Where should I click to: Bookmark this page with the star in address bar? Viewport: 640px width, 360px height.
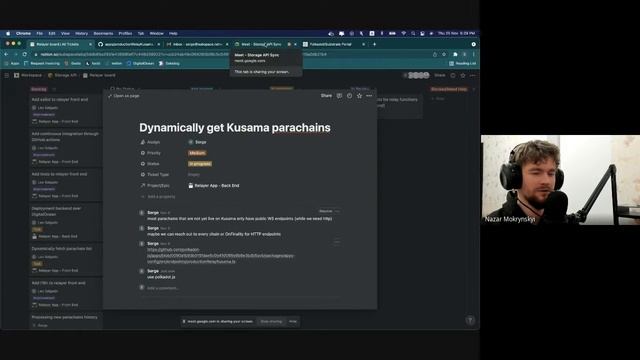click(x=444, y=54)
